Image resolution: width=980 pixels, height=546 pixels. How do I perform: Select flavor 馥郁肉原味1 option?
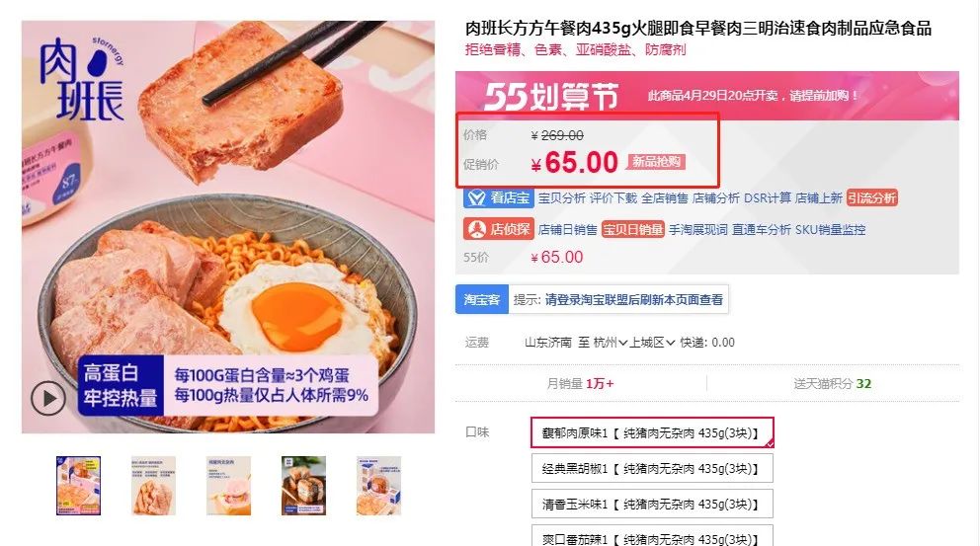[x=652, y=432]
